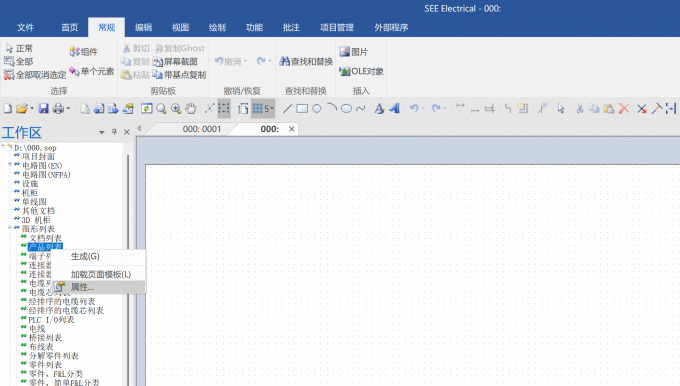
Task: Switch to the 000: 0001 document tab
Action: (x=202, y=129)
